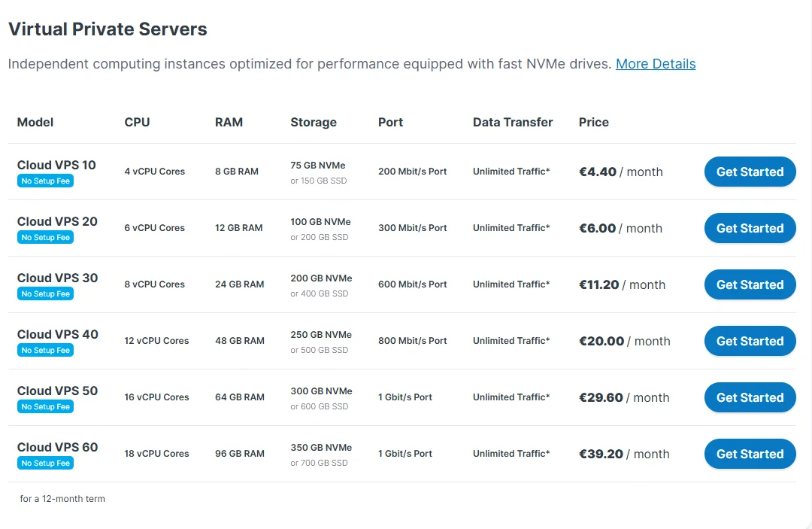Click the €39.20 / month price
Image resolution: width=812 pixels, height=529 pixels.
[624, 454]
